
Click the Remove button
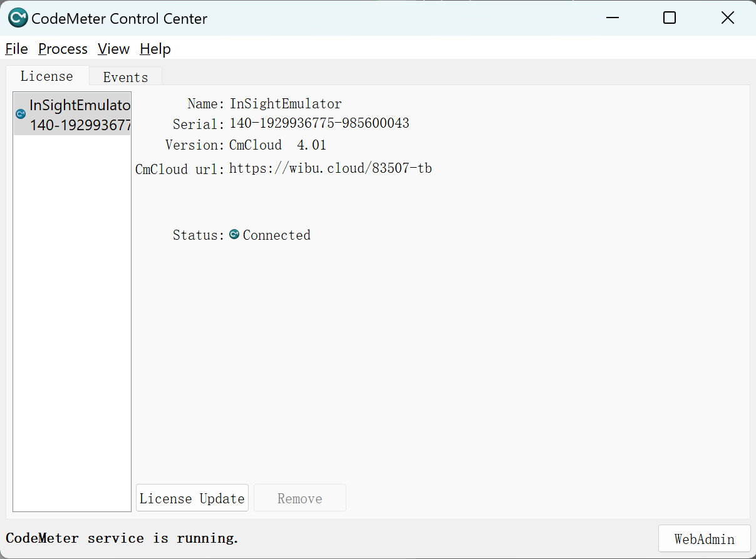tap(299, 498)
